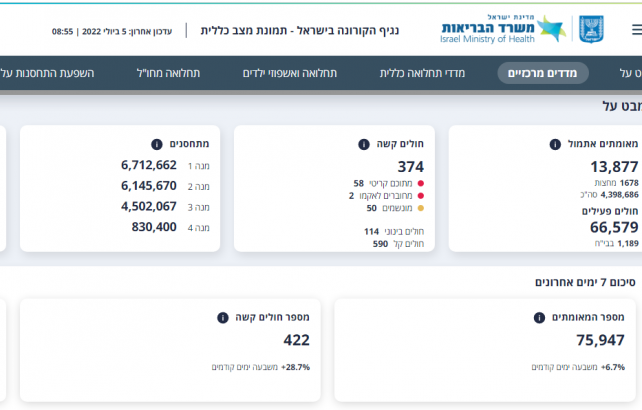This screenshot has height=410, width=642.
Task: Click the yellow מונשמים legend dot
Action: [421, 208]
